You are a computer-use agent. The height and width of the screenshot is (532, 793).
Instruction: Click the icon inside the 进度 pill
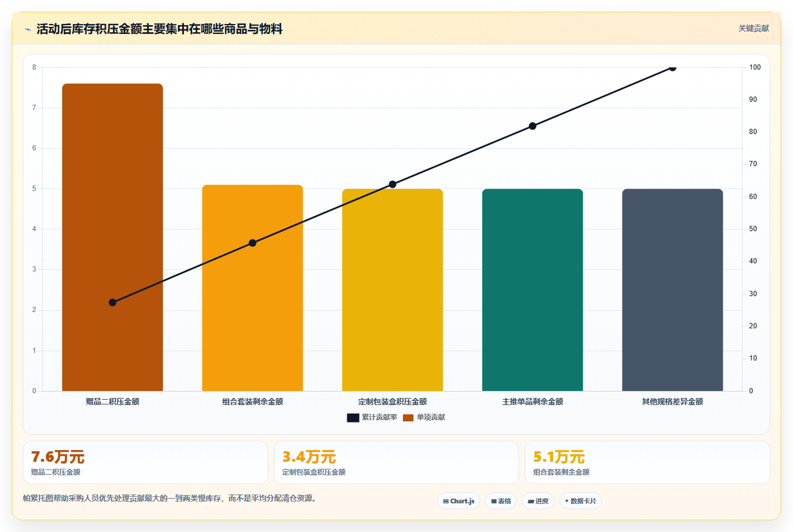(x=531, y=502)
